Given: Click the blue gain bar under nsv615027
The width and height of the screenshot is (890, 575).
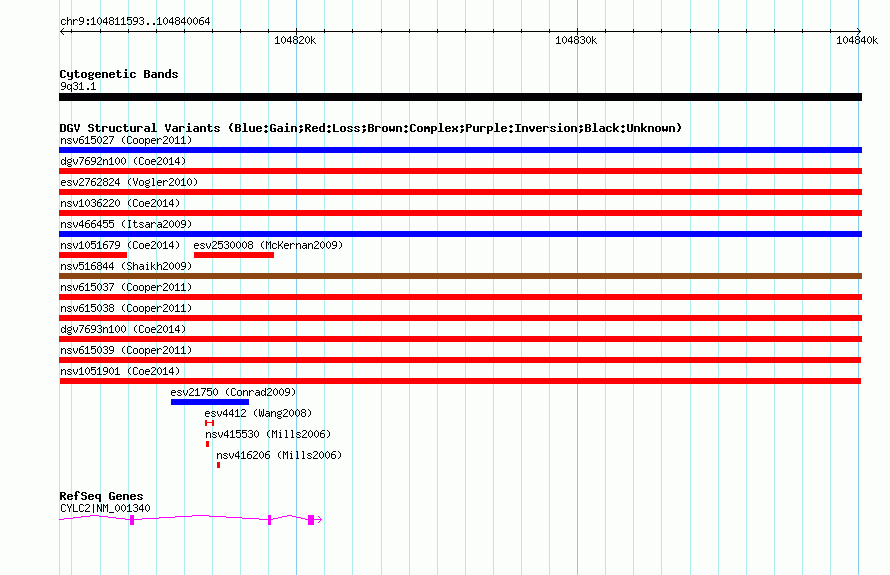Looking at the screenshot, I should 460,150.
